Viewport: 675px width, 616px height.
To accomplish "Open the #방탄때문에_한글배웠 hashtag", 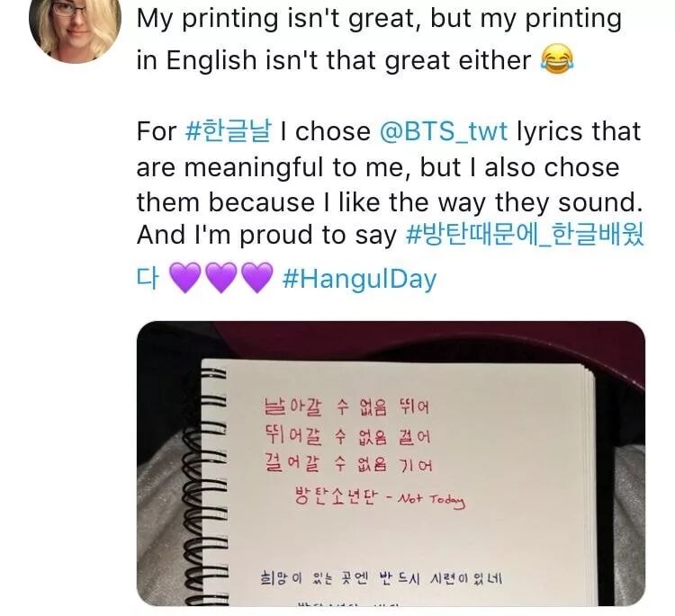I will point(526,235).
